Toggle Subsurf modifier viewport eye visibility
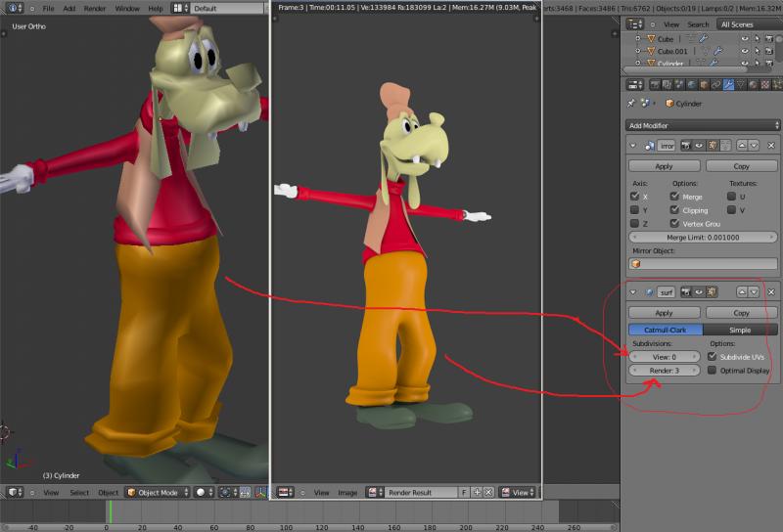The image size is (783, 532). pyautogui.click(x=699, y=292)
